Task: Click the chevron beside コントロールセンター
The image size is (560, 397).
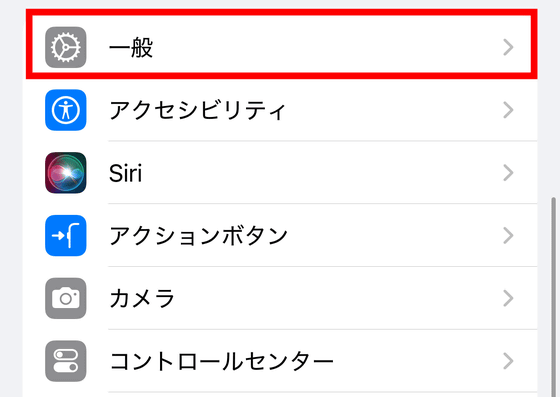Action: click(x=508, y=361)
